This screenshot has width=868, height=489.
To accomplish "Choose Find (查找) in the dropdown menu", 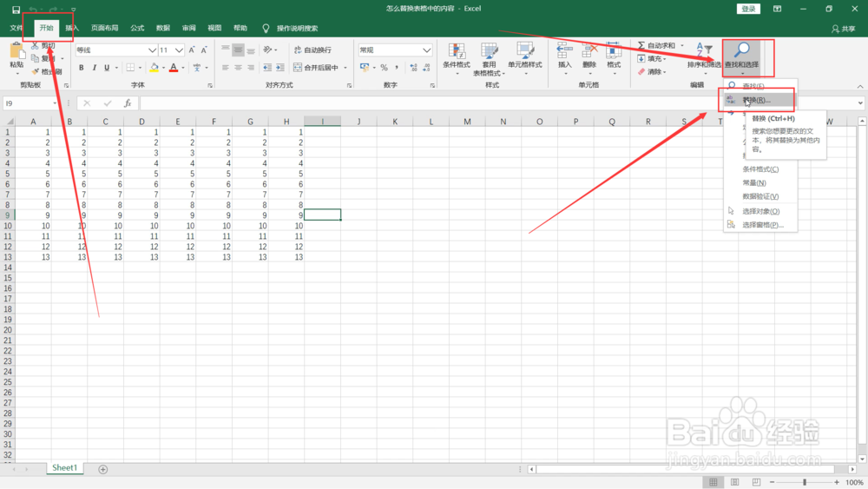I will click(x=759, y=86).
